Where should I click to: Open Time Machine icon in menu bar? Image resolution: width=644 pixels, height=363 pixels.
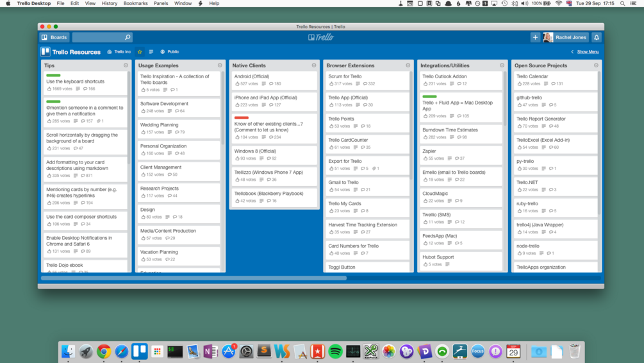[x=504, y=3]
